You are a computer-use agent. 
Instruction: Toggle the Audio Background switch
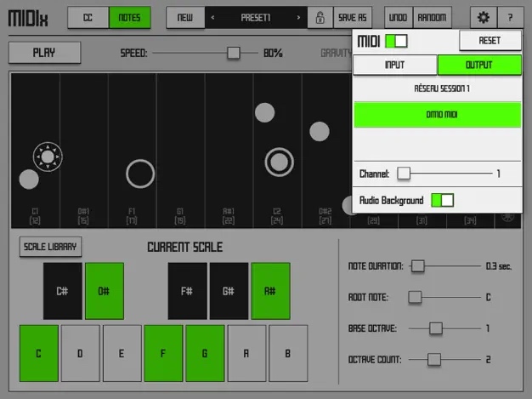pos(443,200)
